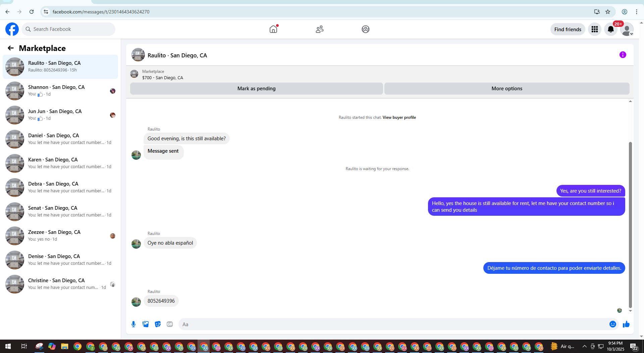Open the taskbar clock and calendar
Viewport: 644px width, 353px height.
point(615,346)
